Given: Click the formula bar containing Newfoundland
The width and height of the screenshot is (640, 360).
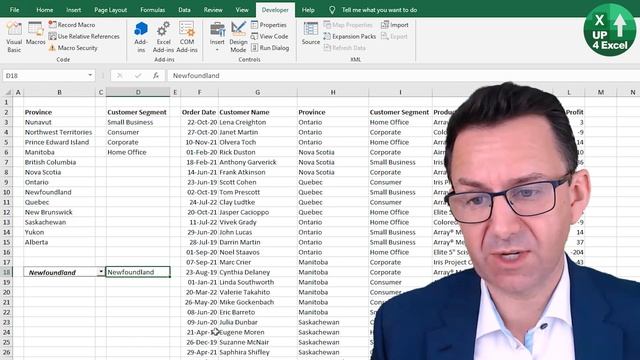Looking at the screenshot, I should click(x=403, y=76).
